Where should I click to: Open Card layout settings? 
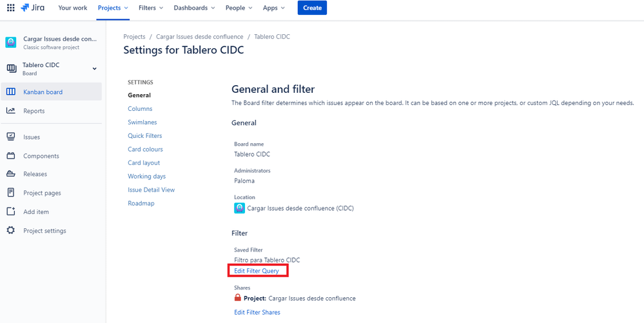click(x=144, y=162)
